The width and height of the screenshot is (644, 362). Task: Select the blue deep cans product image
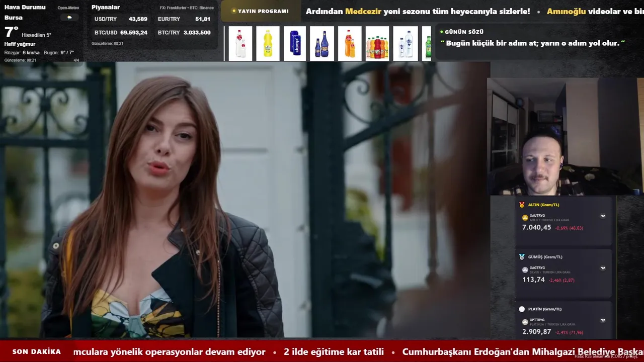pos(295,44)
